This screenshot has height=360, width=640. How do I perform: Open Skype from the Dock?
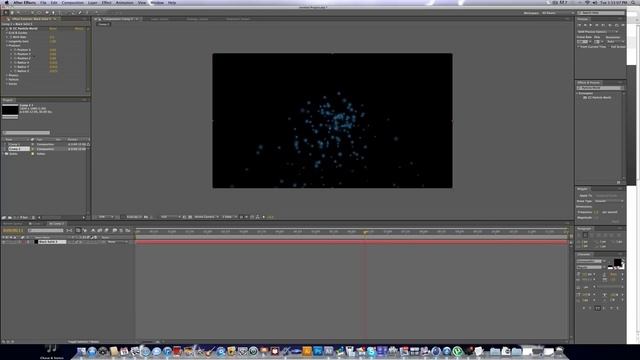coord(371,351)
